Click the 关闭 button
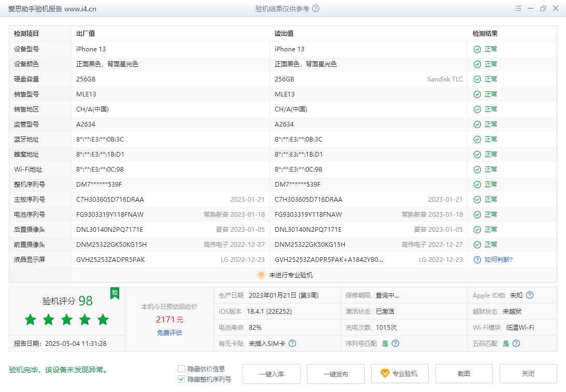 528,374
